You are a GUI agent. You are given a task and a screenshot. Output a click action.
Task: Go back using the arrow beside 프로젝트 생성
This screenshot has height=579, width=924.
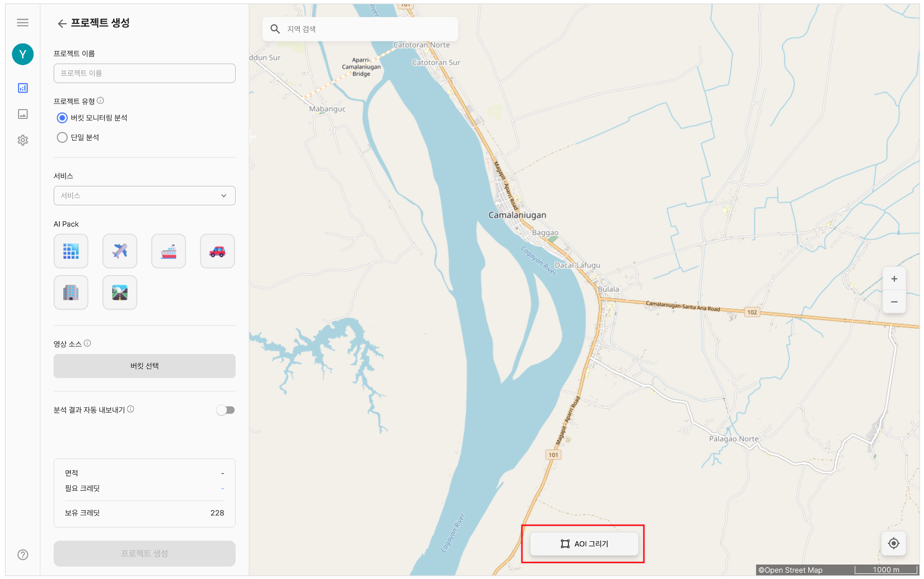coord(62,23)
